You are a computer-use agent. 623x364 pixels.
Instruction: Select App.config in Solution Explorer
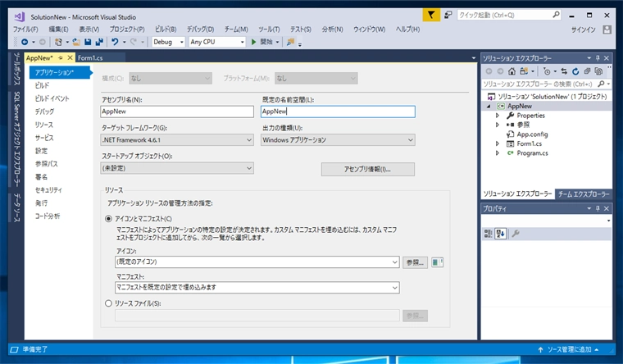tap(532, 134)
